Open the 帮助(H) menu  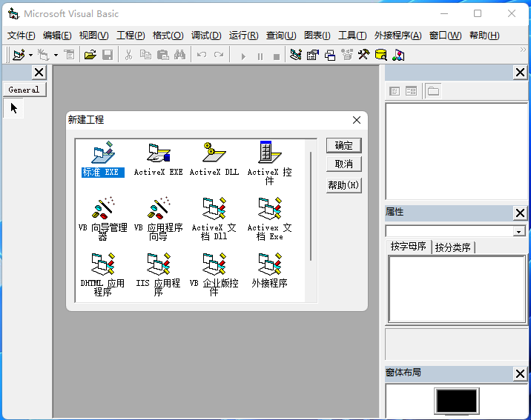484,36
